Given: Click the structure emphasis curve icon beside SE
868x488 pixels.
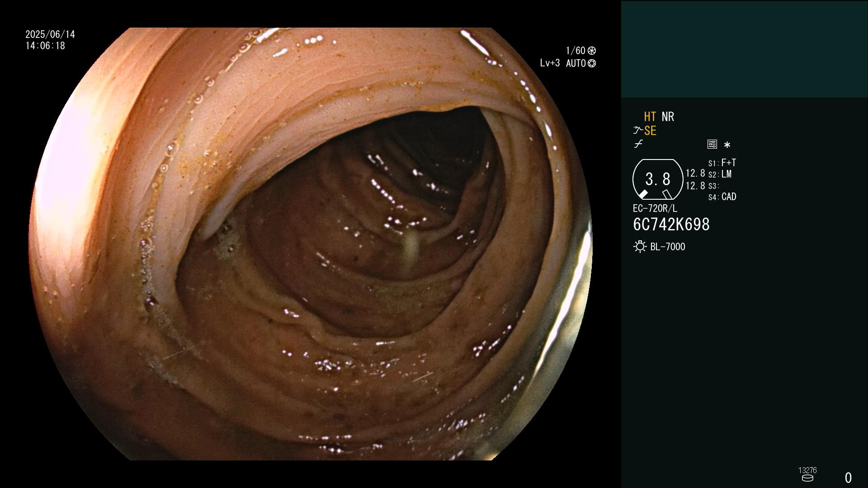Looking at the screenshot, I should pyautogui.click(x=638, y=131).
